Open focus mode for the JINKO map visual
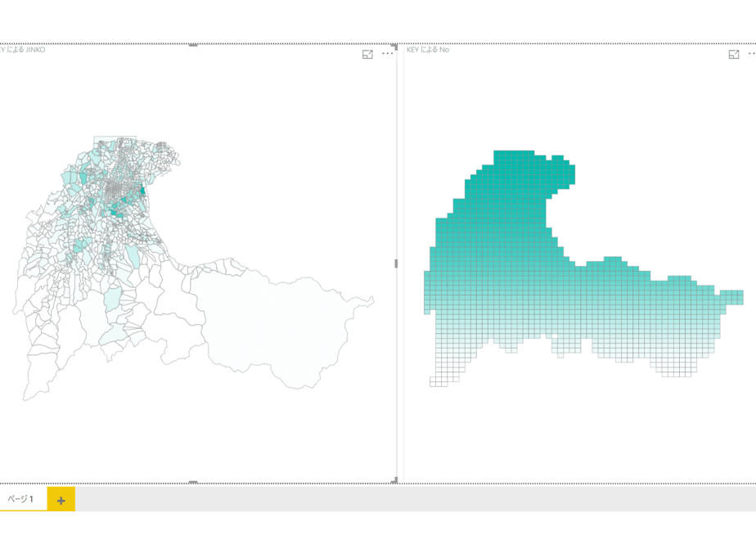This screenshot has width=756, height=540. pos(367,55)
